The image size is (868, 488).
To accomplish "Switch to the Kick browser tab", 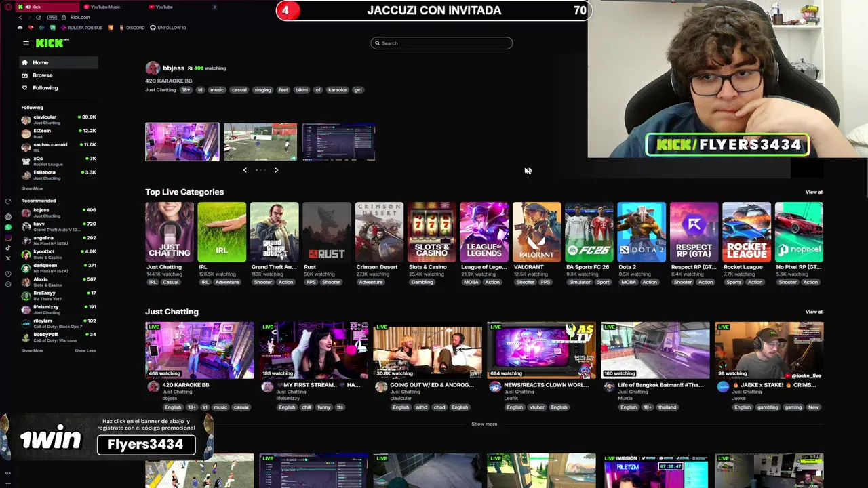I will (x=47, y=7).
